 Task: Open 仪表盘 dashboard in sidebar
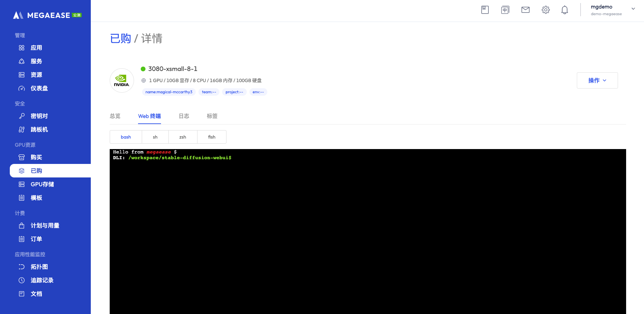coord(39,88)
